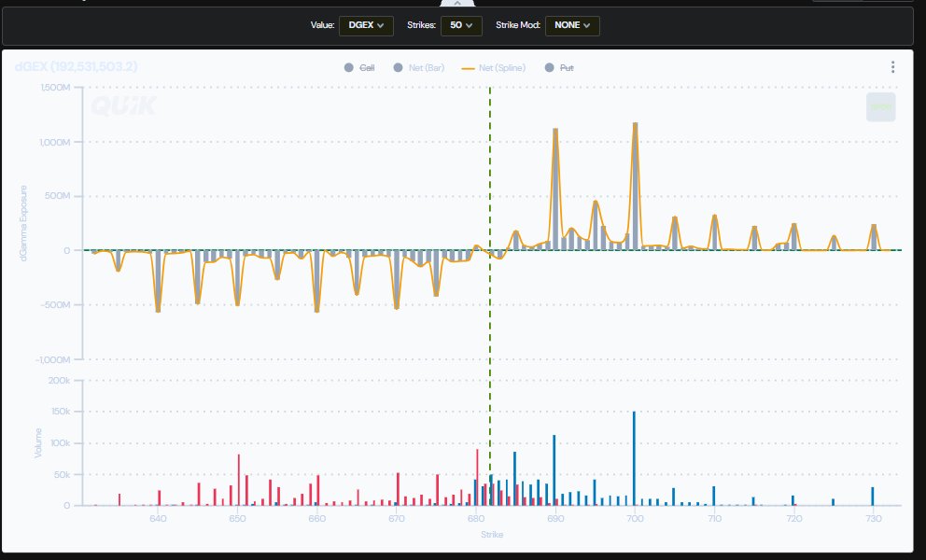Viewport: 926px width, 560px height.
Task: Click the chart title dGEX (192,531,503.2)
Action: coord(77,67)
